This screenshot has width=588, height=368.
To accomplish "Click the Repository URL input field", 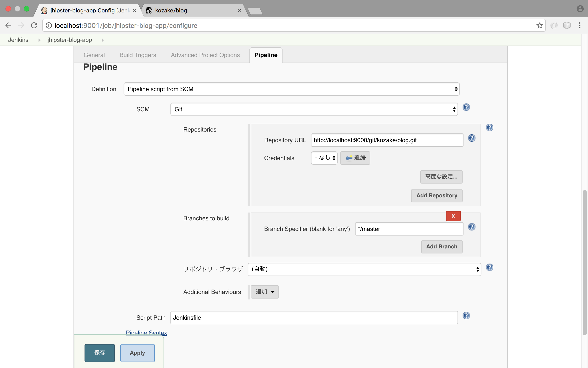I will (387, 140).
